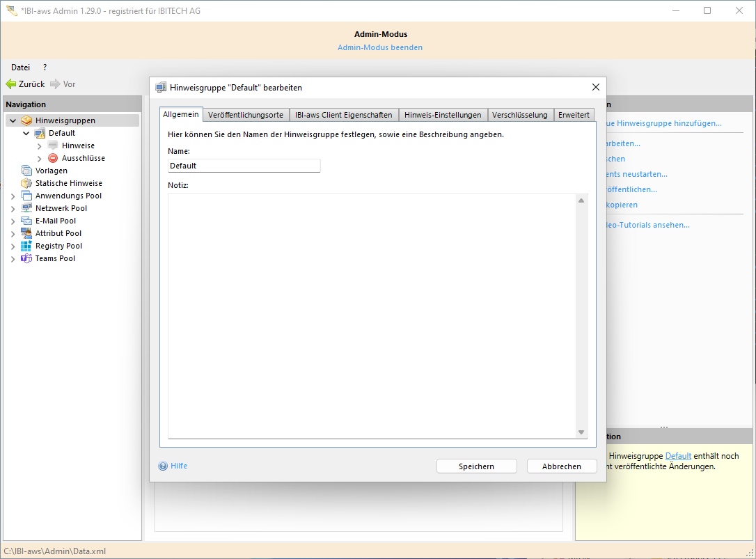Open the Hinweis-Einstellungen tab

tap(443, 115)
